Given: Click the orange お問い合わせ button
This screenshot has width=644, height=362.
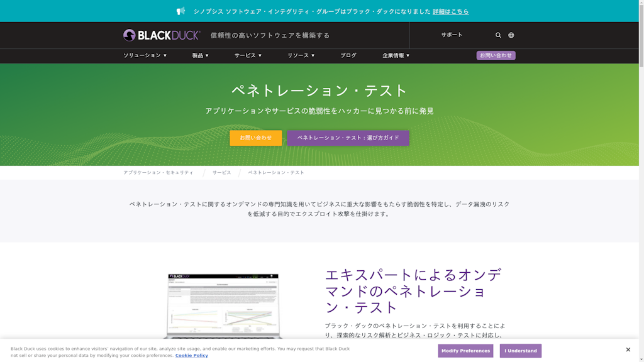Looking at the screenshot, I should [255, 138].
